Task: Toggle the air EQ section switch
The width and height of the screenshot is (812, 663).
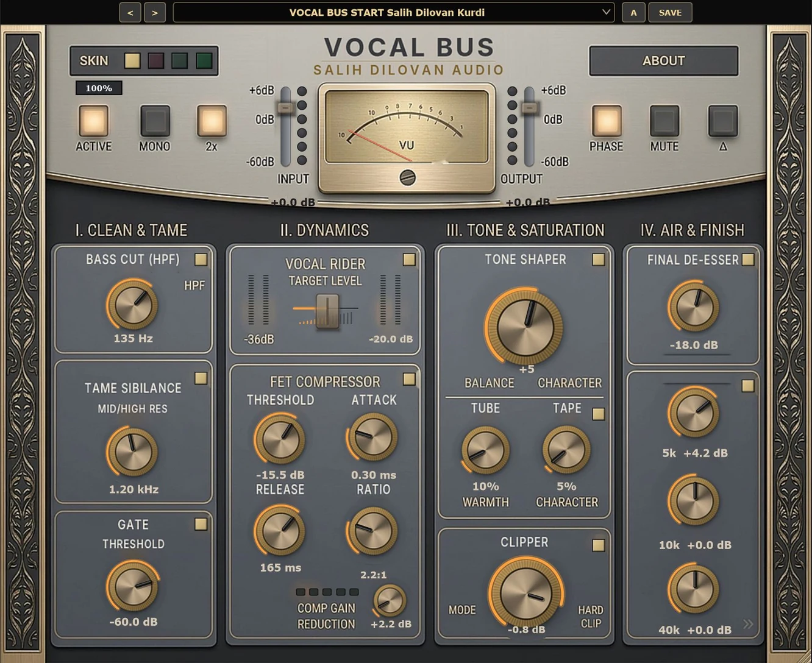Action: point(748,386)
